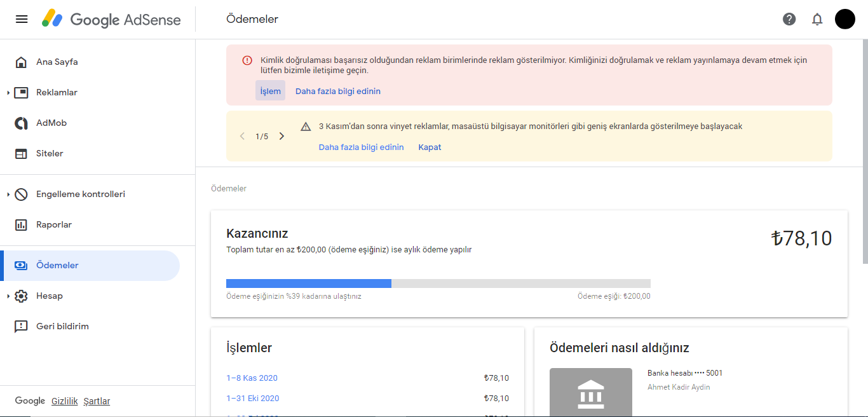Click the Ödemeler money icon
The width and height of the screenshot is (868, 417).
(21, 265)
